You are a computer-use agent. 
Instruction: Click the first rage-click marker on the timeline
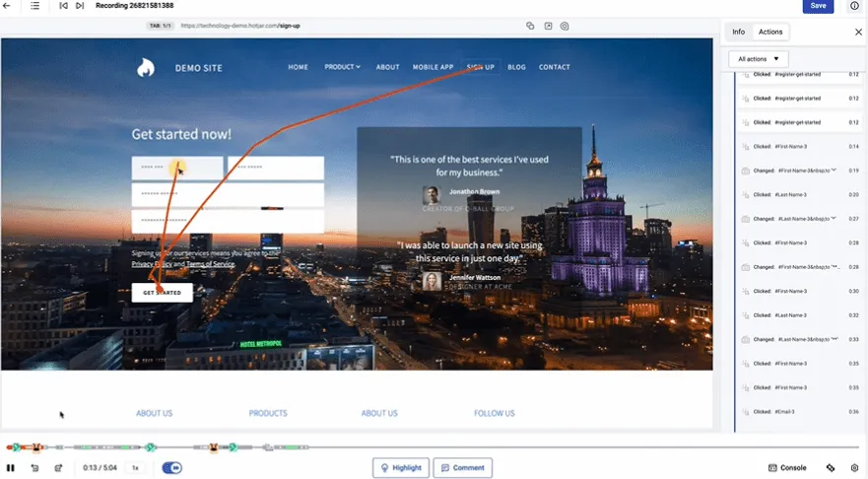(36, 447)
